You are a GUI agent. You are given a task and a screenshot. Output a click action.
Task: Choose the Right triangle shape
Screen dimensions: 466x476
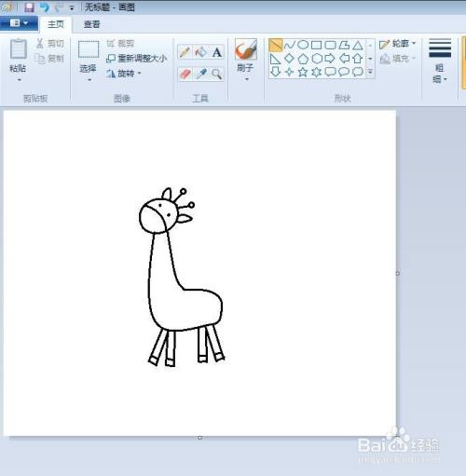(x=276, y=59)
